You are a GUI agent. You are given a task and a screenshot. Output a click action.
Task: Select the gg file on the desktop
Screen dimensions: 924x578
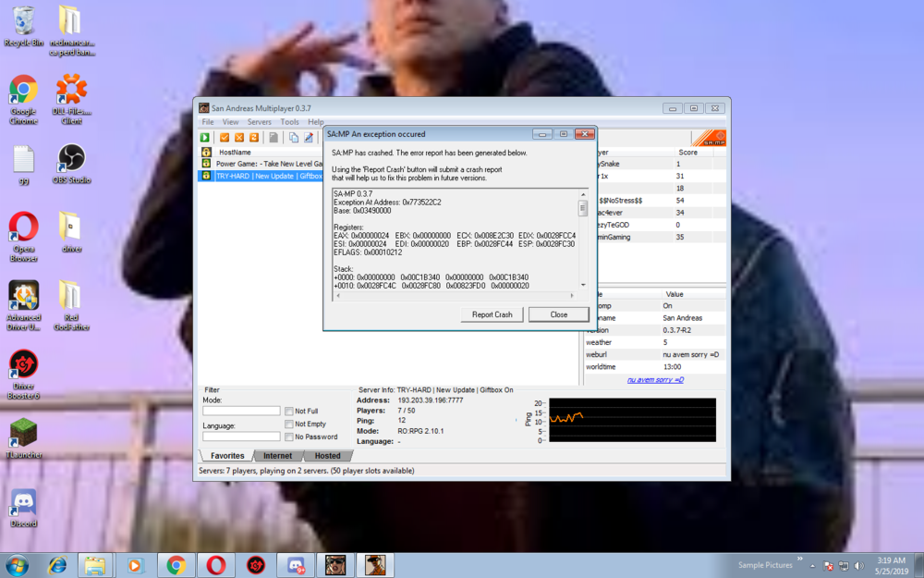point(24,164)
